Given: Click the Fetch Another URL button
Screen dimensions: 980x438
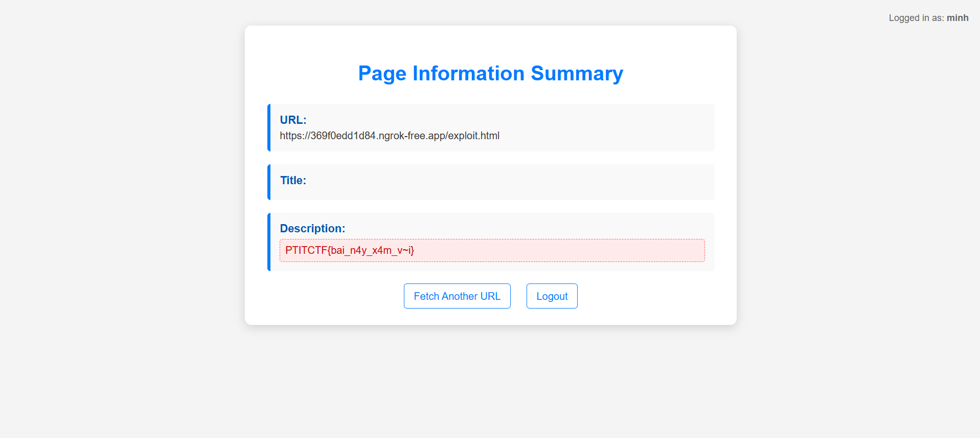Looking at the screenshot, I should pos(457,296).
